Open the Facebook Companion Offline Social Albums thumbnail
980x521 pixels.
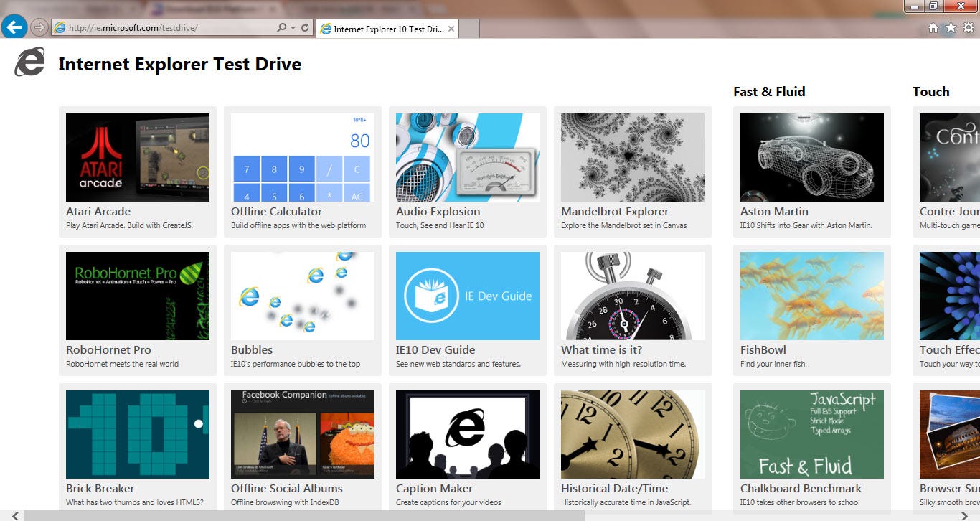(x=303, y=434)
